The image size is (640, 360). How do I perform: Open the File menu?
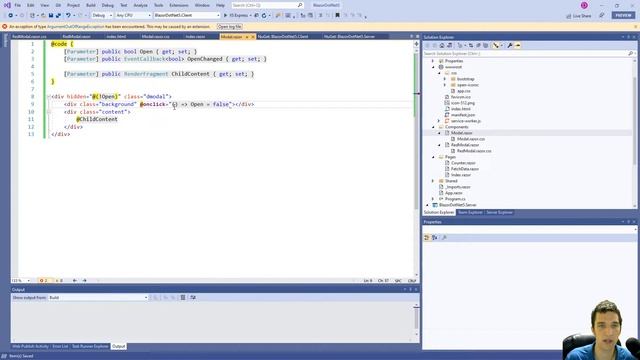[x=18, y=5]
